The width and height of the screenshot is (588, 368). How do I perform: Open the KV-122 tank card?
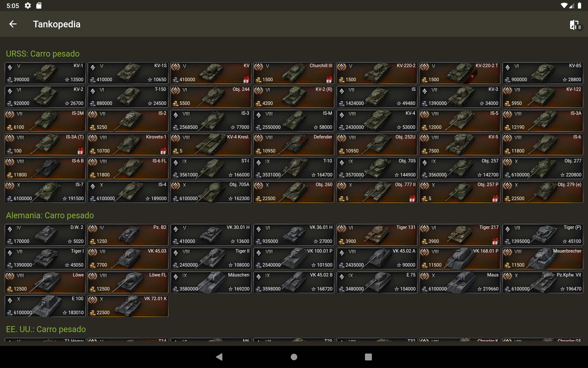543,97
